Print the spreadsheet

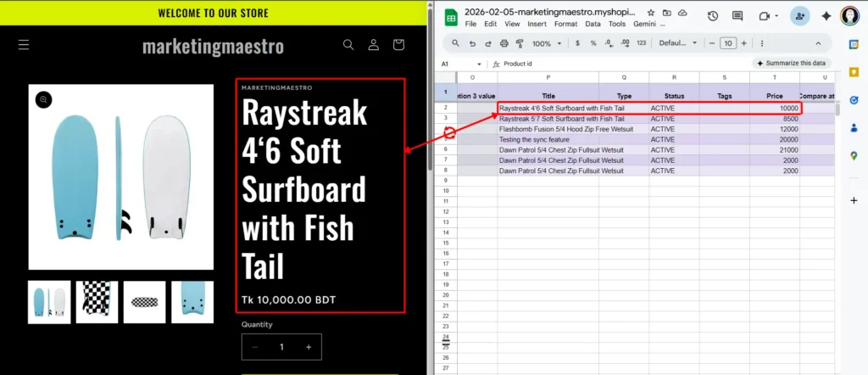coord(504,43)
